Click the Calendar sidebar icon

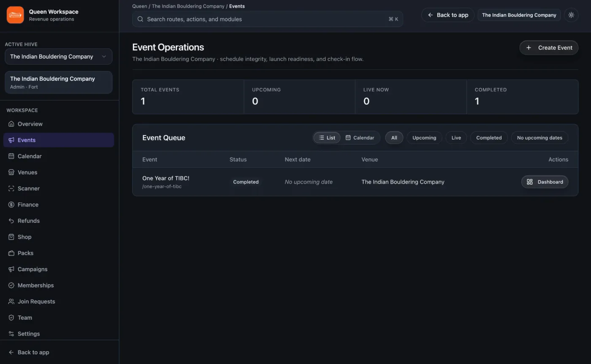click(11, 156)
